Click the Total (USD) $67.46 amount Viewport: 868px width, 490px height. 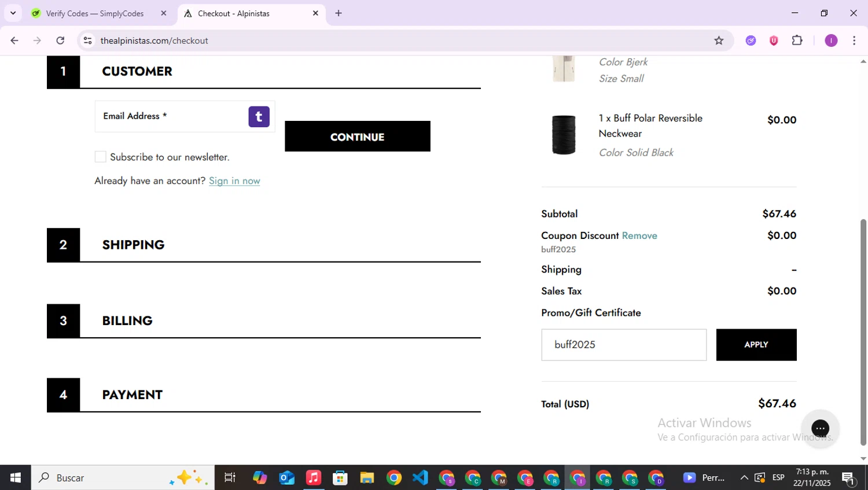coord(777,403)
